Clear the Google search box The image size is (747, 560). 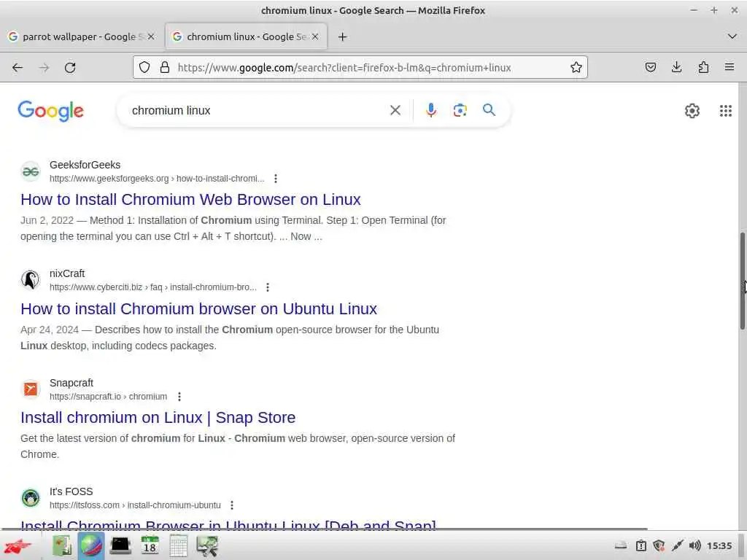point(395,111)
